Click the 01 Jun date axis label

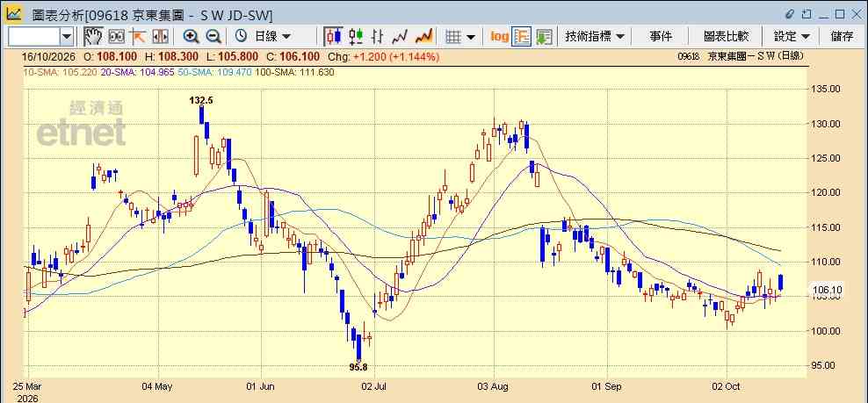[261, 386]
